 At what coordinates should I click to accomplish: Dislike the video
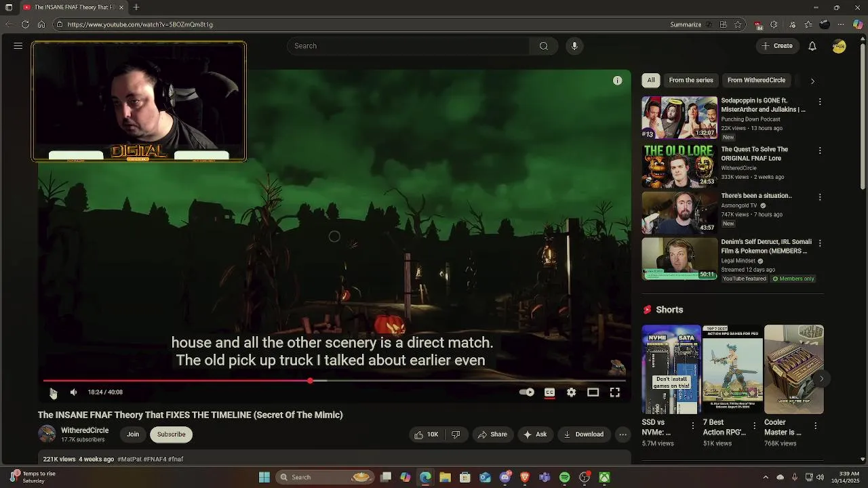[x=456, y=434]
